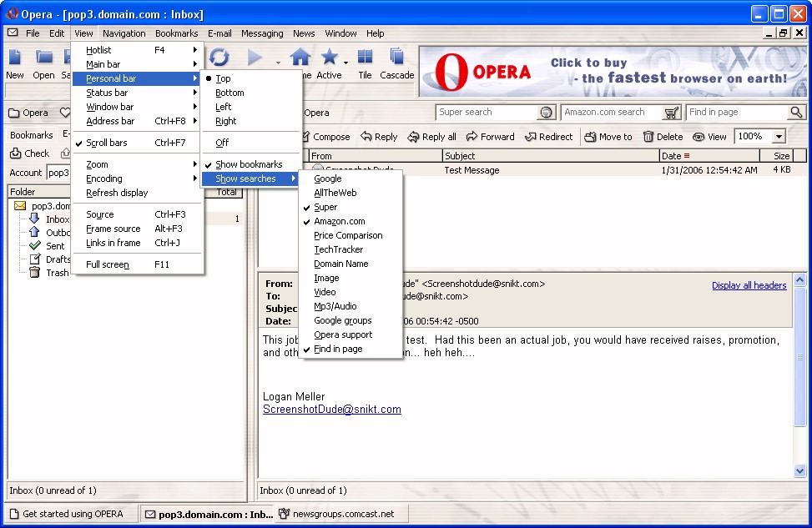The image size is (812, 528).
Task: Open the 100% zoom dropdown
Action: click(x=779, y=137)
